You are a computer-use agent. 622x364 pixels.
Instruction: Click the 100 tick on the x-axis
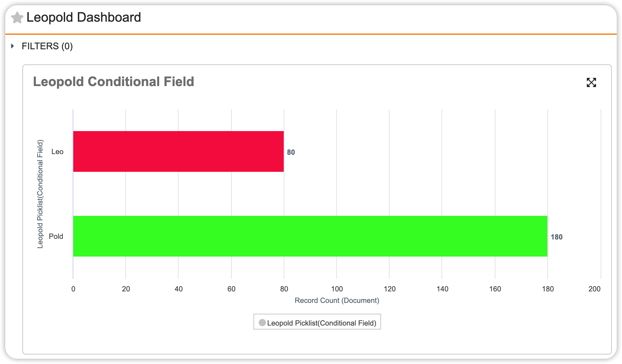coord(337,289)
